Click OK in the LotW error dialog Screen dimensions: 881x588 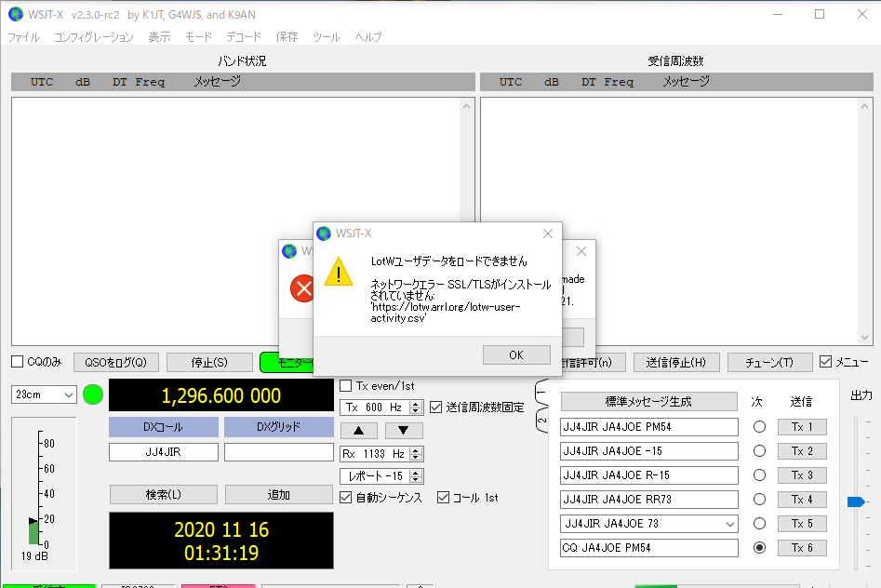tap(516, 354)
